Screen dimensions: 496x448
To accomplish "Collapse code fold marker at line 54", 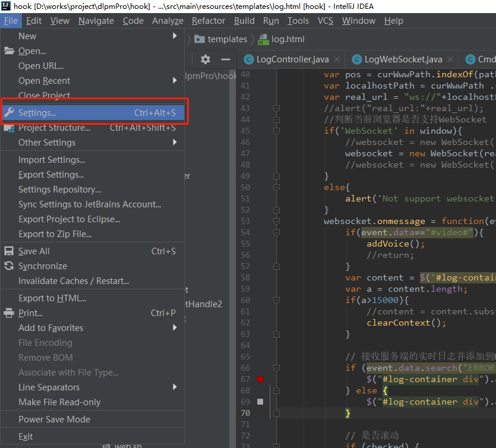I will tap(276, 232).
